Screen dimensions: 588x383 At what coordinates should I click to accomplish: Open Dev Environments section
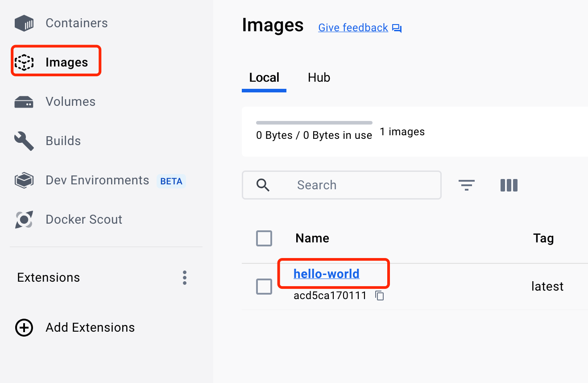click(97, 180)
